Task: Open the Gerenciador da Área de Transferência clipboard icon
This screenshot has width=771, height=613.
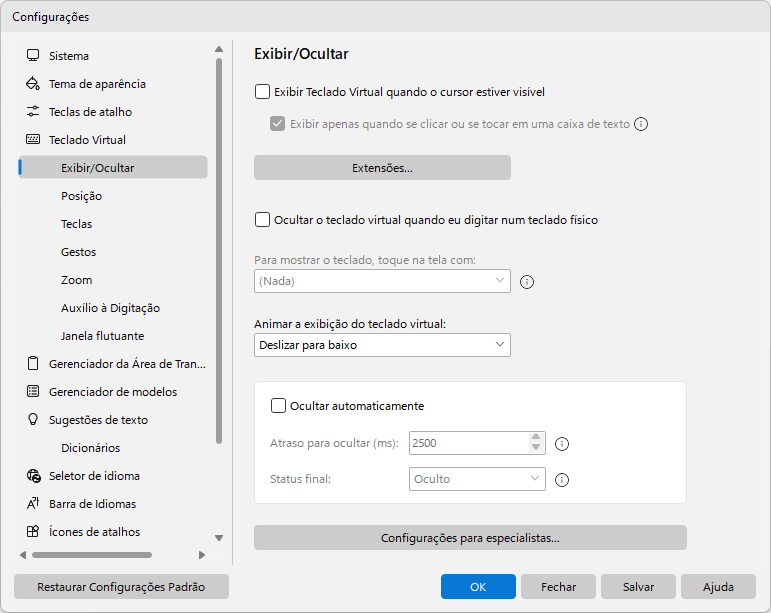Action: (x=33, y=364)
